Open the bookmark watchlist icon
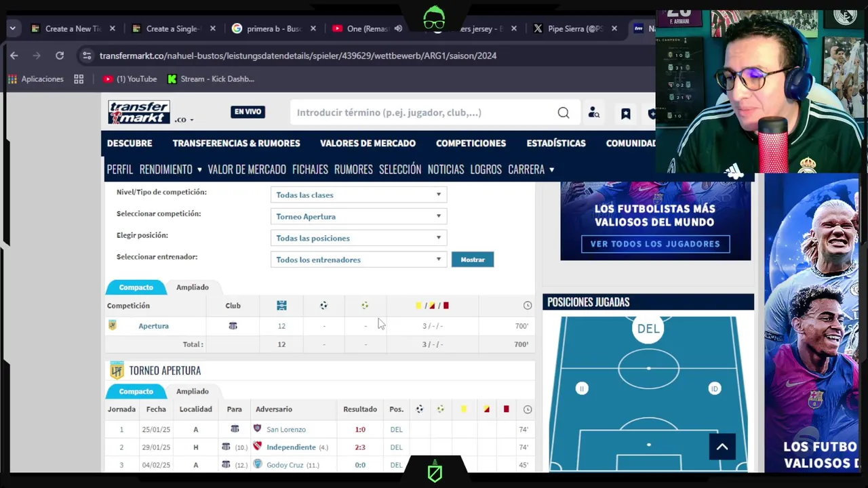The width and height of the screenshot is (868, 488). (x=625, y=113)
